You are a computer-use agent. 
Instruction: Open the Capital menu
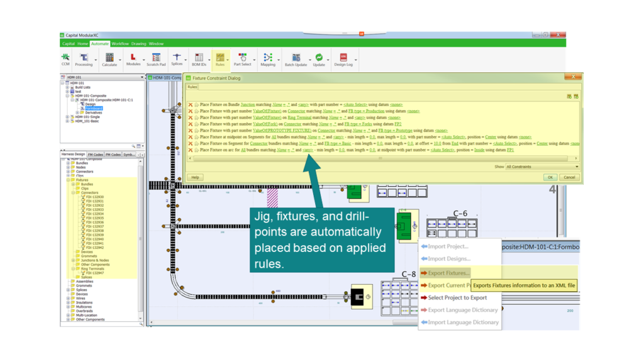68,43
